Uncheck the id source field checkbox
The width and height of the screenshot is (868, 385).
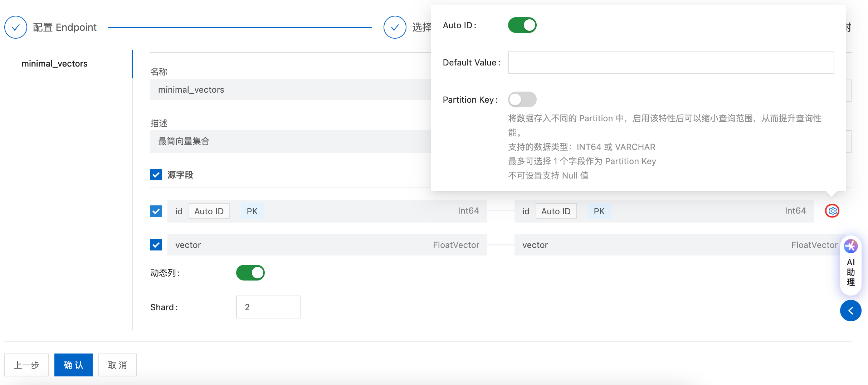156,211
